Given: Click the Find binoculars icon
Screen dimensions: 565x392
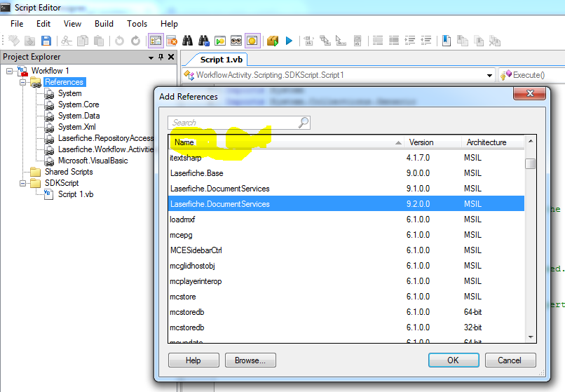Looking at the screenshot, I should tap(187, 41).
